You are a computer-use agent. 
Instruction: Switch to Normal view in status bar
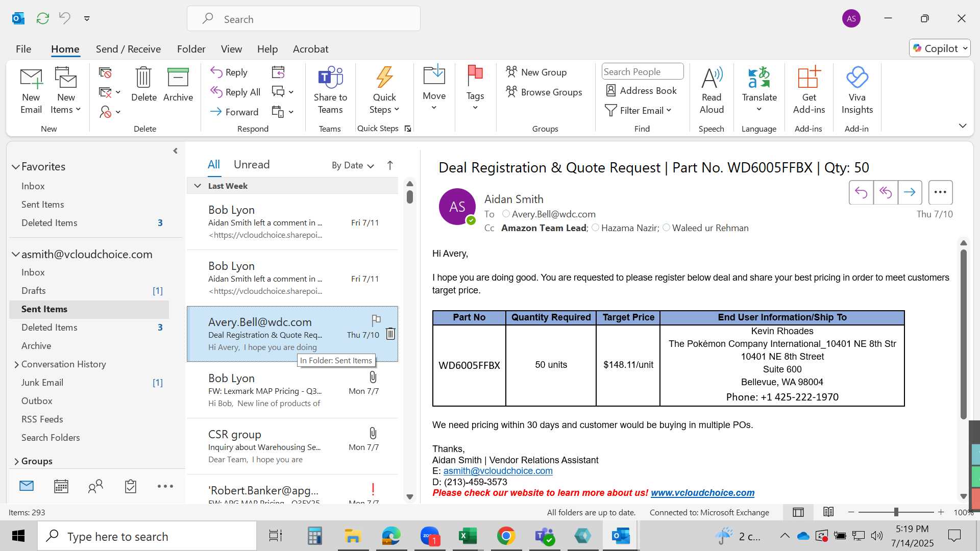click(798, 512)
